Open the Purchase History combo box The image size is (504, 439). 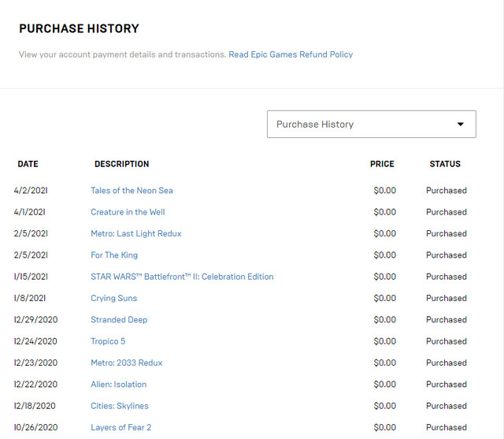[371, 125]
